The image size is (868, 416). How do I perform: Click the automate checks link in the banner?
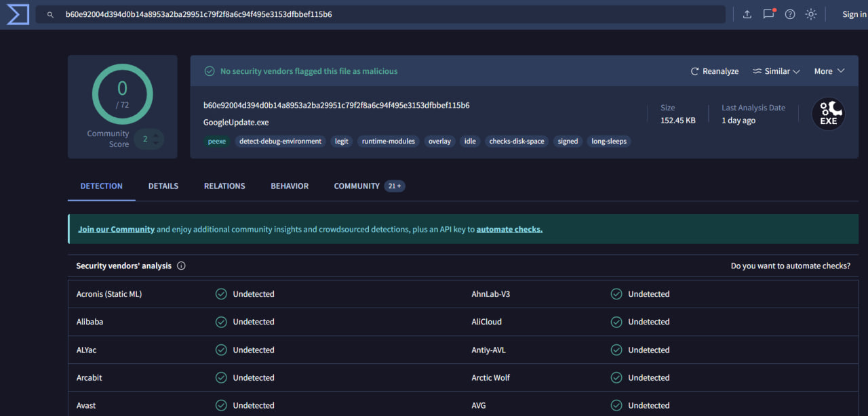(509, 229)
